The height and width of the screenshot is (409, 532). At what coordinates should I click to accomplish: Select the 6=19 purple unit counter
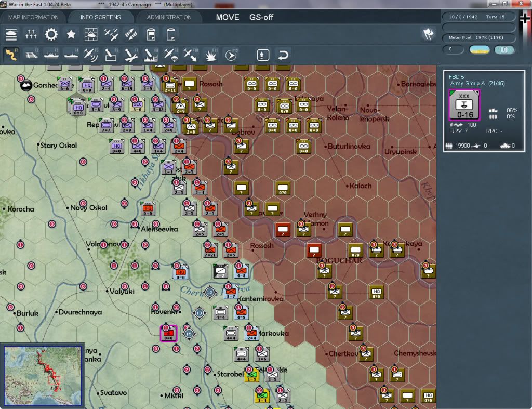pos(127,85)
